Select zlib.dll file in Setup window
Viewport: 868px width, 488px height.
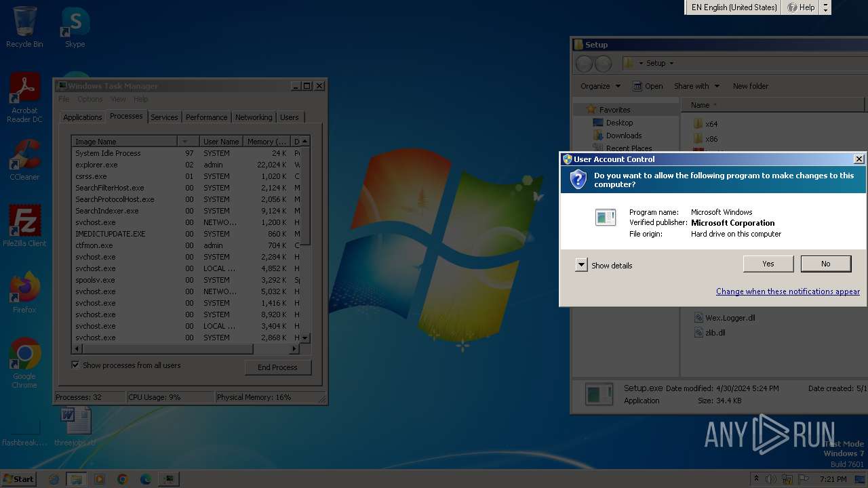pyautogui.click(x=710, y=333)
